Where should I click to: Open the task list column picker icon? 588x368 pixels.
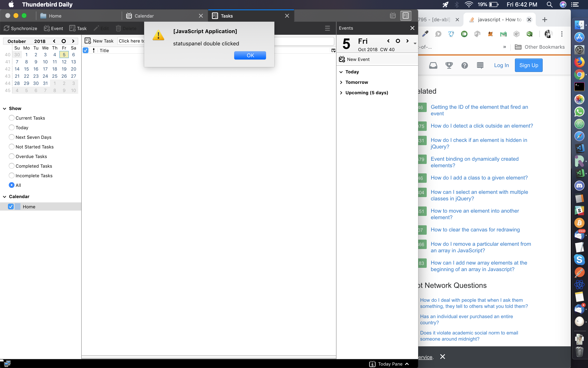[333, 50]
